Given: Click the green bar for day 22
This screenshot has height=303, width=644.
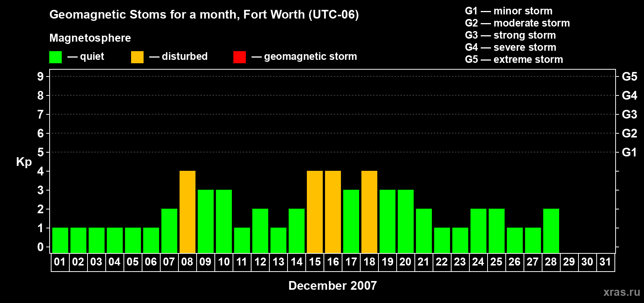Looking at the screenshot, I should coord(442,241).
